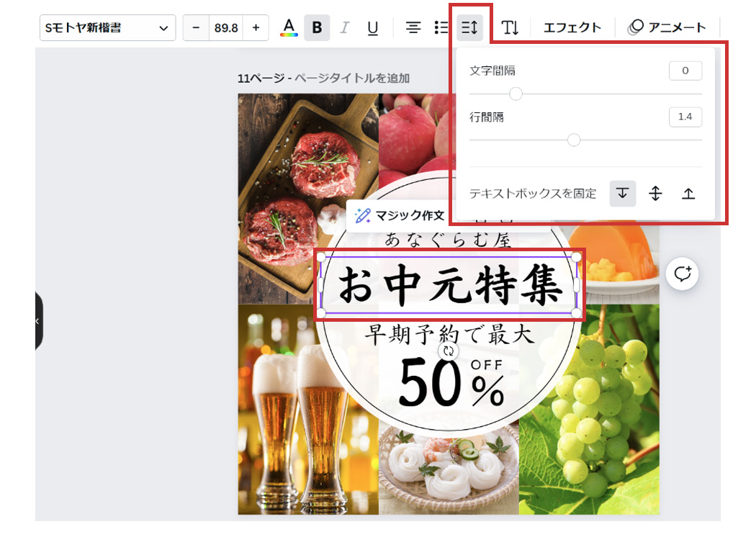The width and height of the screenshot is (756, 537).
Task: Open the text color picker
Action: [289, 28]
